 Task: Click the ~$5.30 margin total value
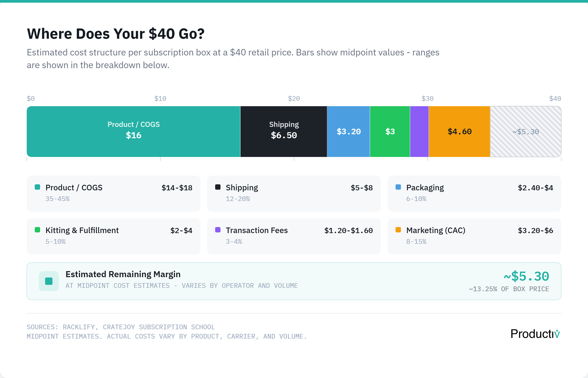[x=526, y=276]
